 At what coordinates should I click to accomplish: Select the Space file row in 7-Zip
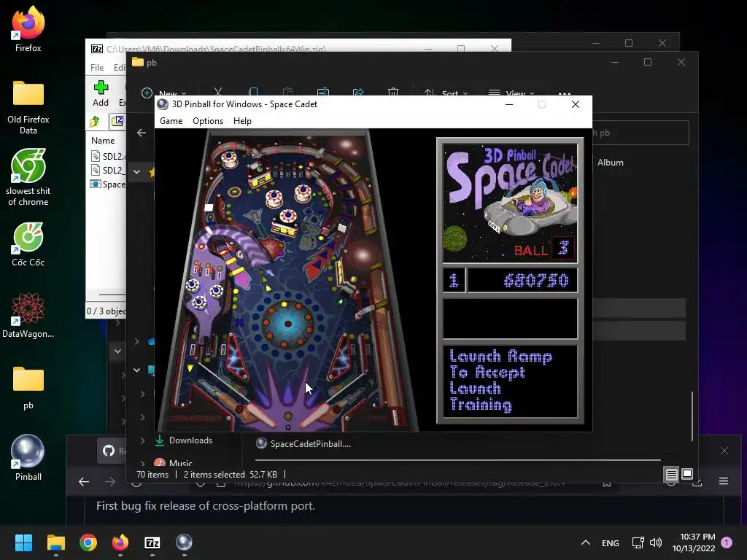coord(109,184)
